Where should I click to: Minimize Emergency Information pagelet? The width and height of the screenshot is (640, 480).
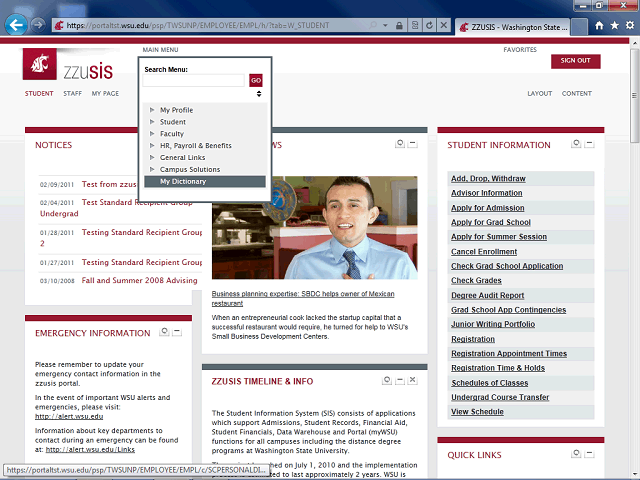point(177,332)
